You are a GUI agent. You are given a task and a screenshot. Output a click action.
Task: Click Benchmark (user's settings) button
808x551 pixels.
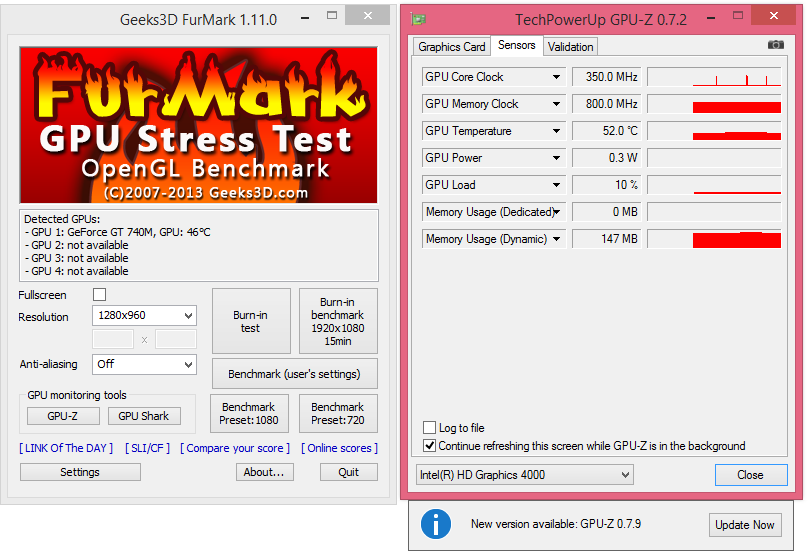(x=295, y=374)
